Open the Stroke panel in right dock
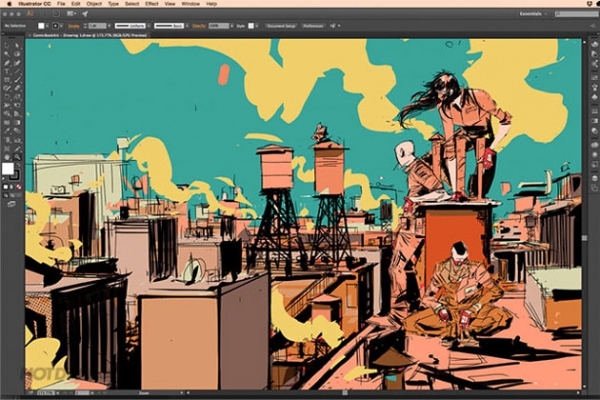 594,111
